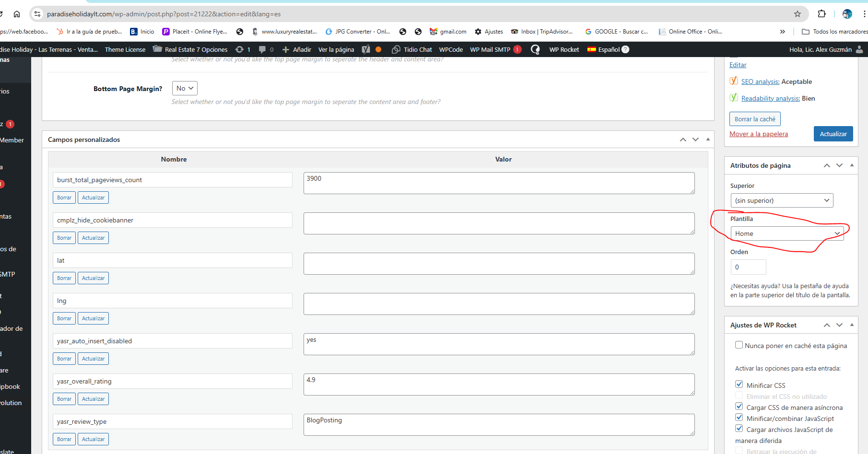Enable Nunca poner en caché esta página
The height and width of the screenshot is (454, 868).
(x=739, y=345)
